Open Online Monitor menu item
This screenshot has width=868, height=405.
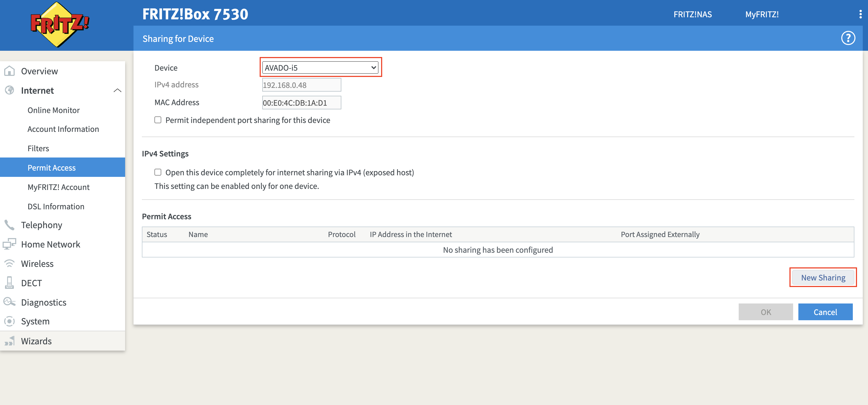click(x=54, y=110)
